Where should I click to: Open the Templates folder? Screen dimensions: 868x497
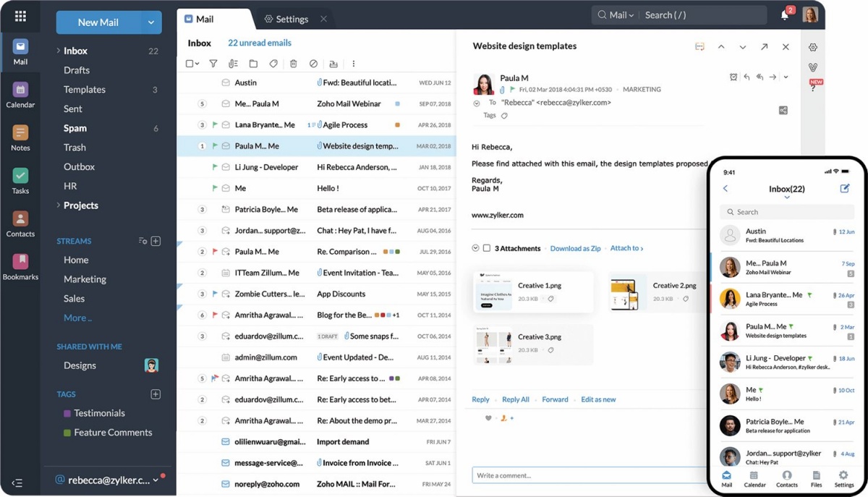[x=85, y=90]
